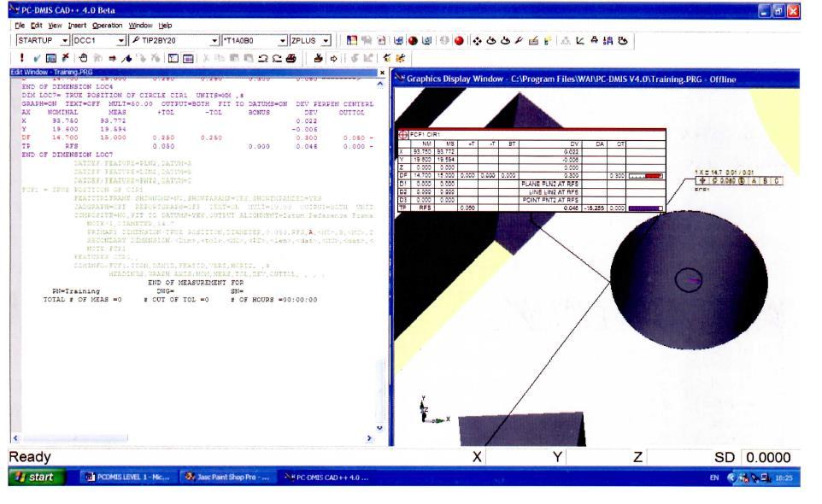The width and height of the screenshot is (822, 504).
Task: Open the Insert menu
Action: (x=77, y=25)
